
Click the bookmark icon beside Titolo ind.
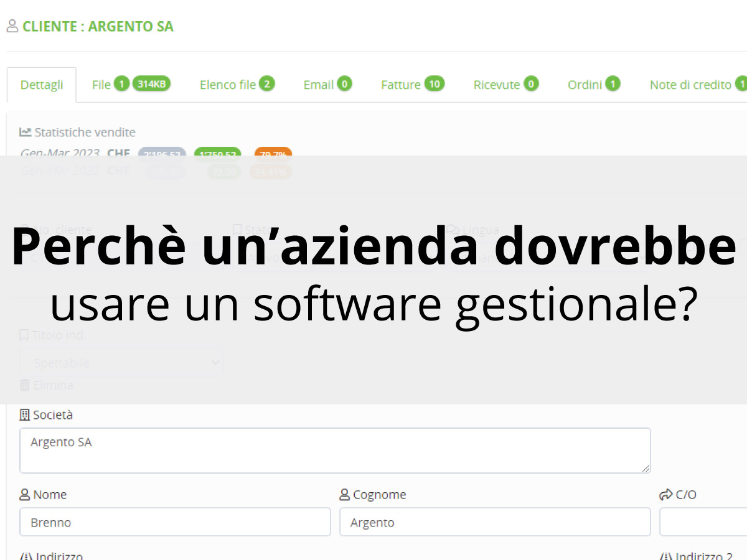pyautogui.click(x=24, y=335)
